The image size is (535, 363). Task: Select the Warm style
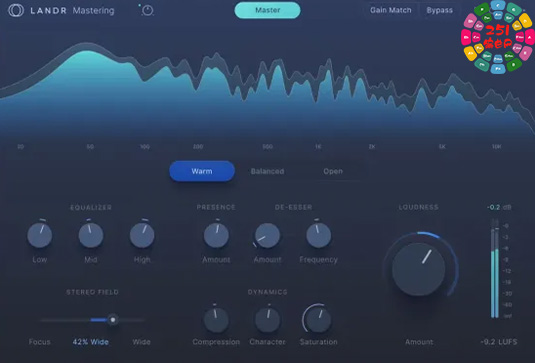tap(202, 171)
